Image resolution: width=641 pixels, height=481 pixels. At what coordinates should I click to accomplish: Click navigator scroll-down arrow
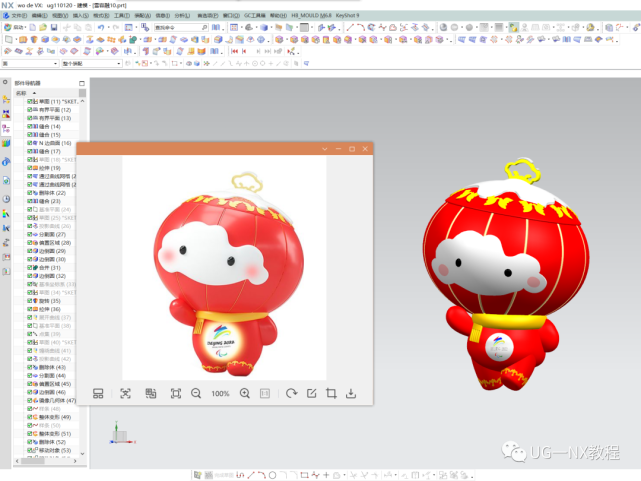point(83,454)
